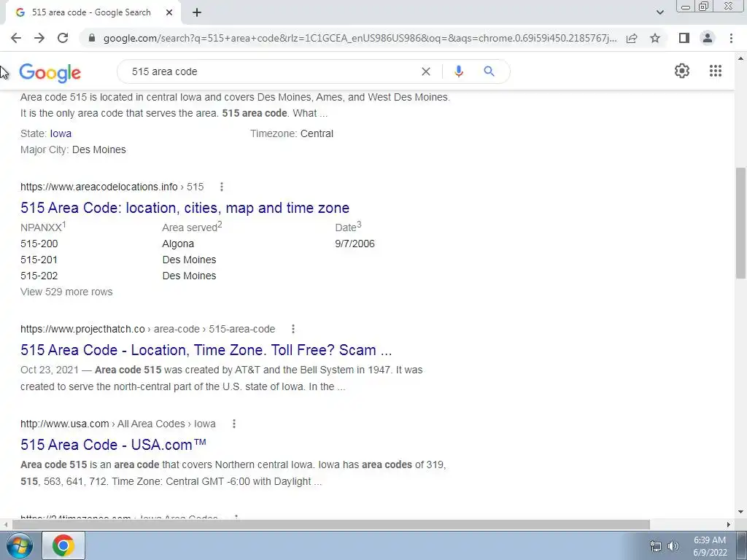Go back with the browser back arrow
747x560 pixels.
click(x=16, y=38)
